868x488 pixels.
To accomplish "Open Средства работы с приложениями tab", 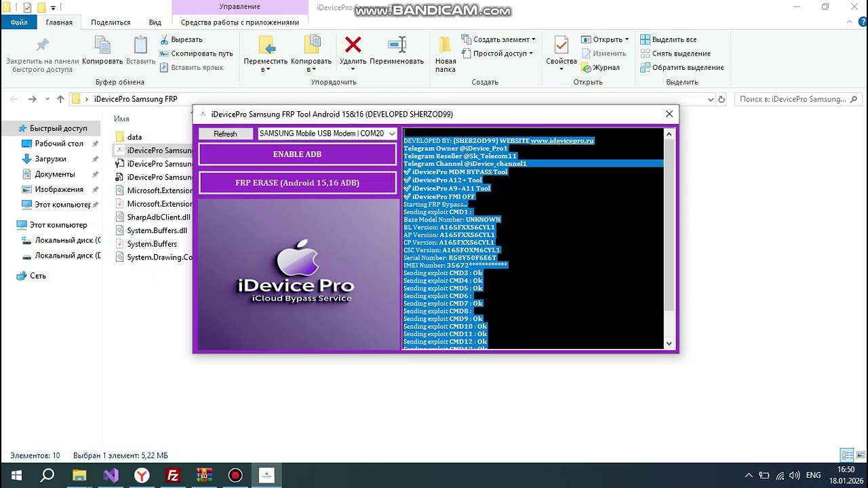I will point(239,22).
